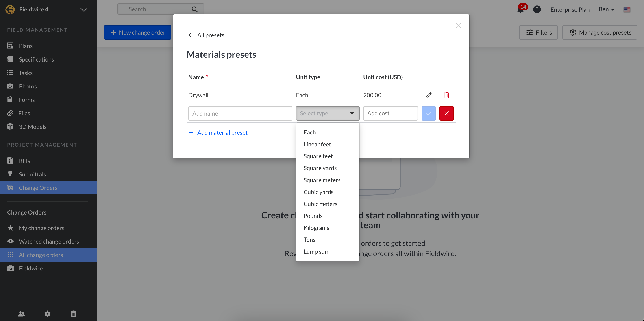644x321 pixels.
Task: Open the people icon in the sidebar footer
Action: [22, 314]
